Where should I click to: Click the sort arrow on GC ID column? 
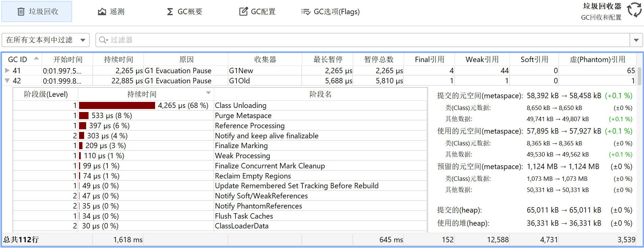(x=36, y=59)
